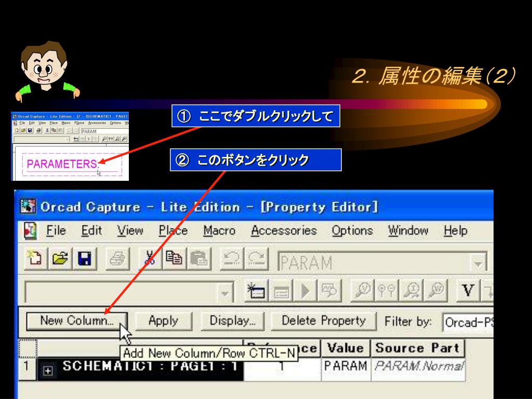Open the Options menu
The image size is (532, 399).
[352, 231]
